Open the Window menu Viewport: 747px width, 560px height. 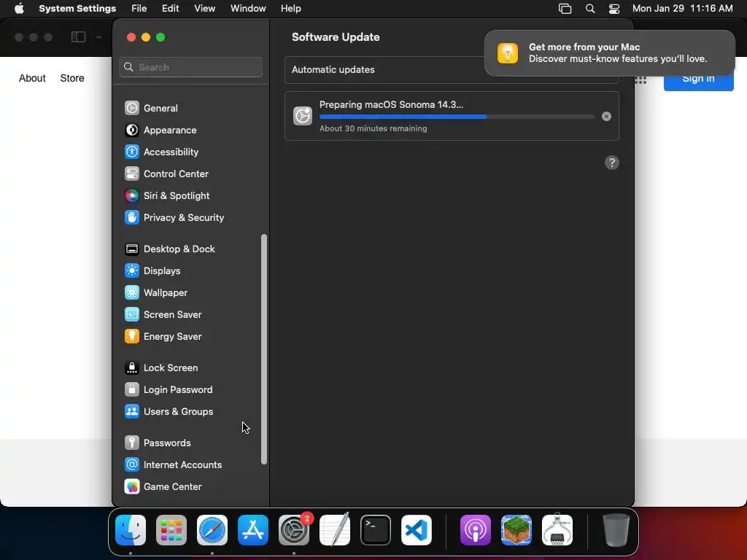click(248, 9)
